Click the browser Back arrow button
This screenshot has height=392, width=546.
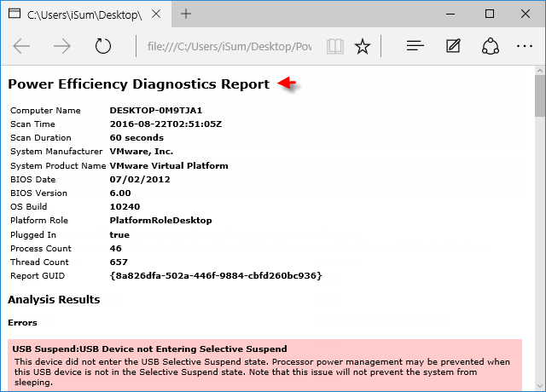(22, 46)
